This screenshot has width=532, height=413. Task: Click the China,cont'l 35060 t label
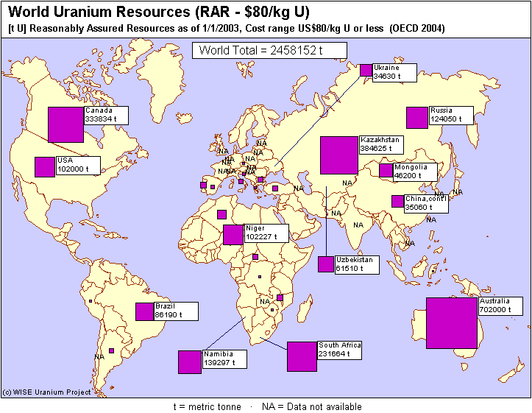click(426, 202)
